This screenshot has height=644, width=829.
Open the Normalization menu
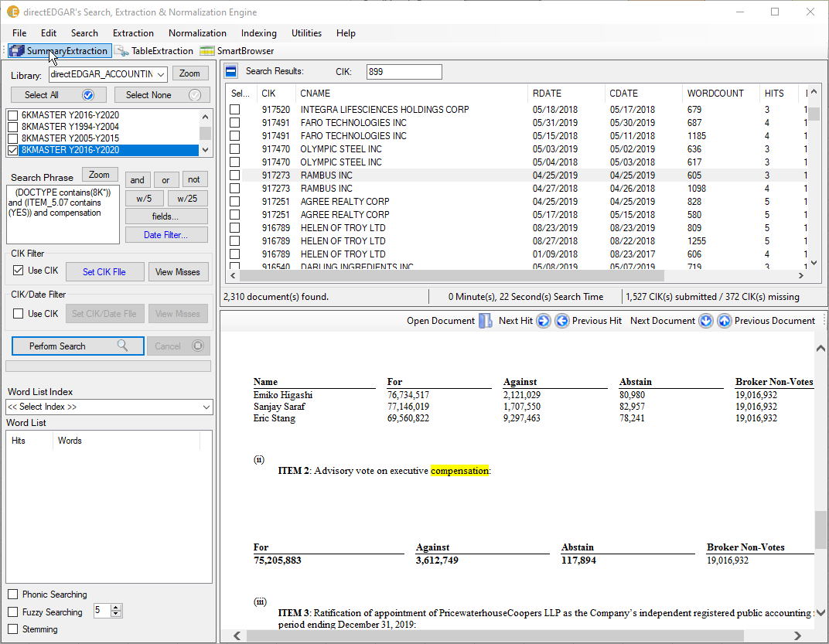tap(197, 33)
